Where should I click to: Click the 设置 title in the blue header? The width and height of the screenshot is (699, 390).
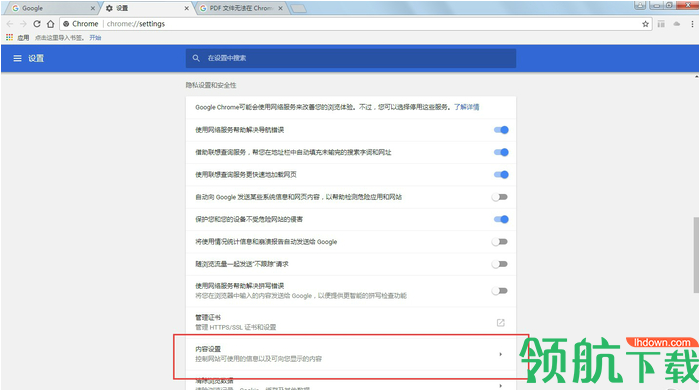[36, 58]
